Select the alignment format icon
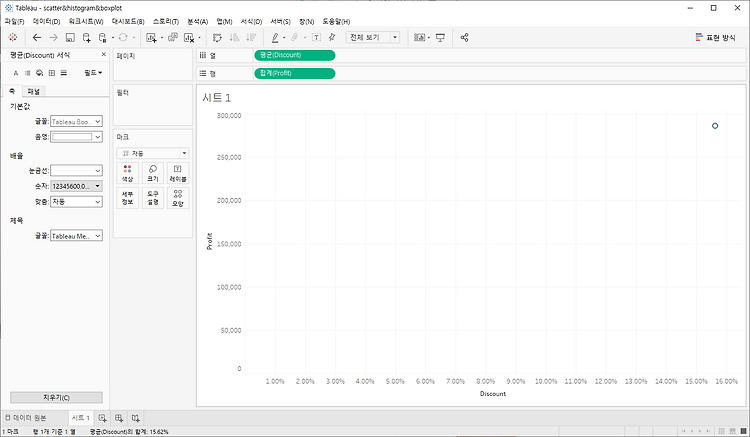The image size is (750, 437). pos(28,73)
